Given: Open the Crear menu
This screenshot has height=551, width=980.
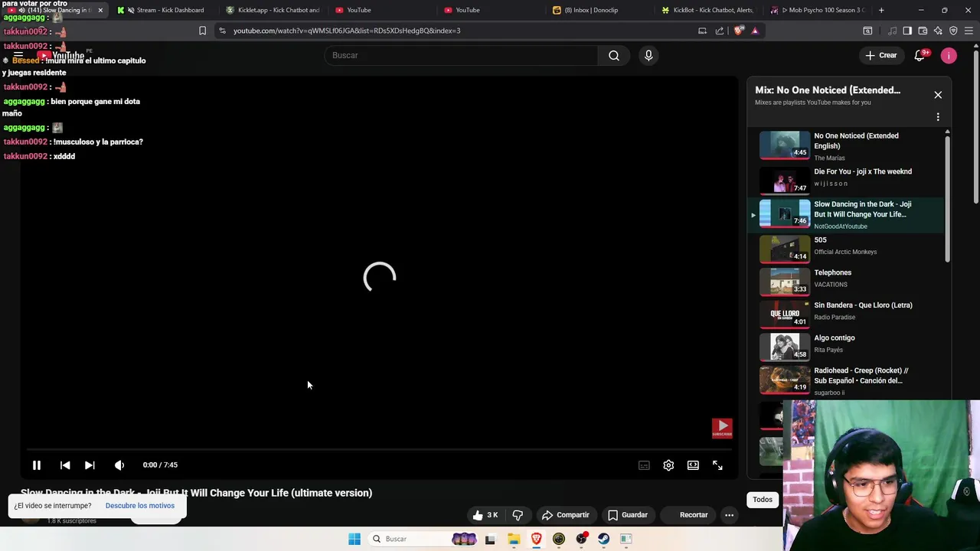Looking at the screenshot, I should click(x=881, y=55).
